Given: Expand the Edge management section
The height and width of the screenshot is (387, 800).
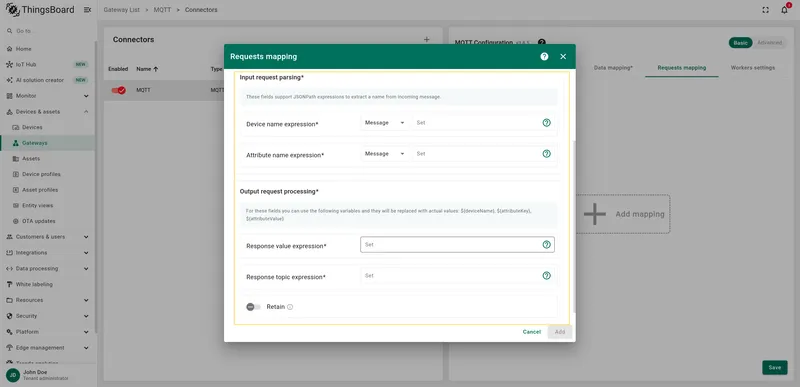Looking at the screenshot, I should pyautogui.click(x=86, y=348).
